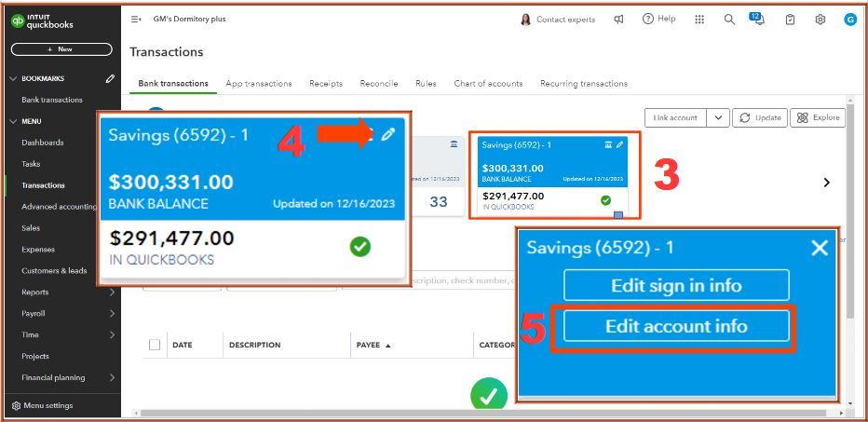868x422 pixels.
Task: Collapse the sidebar with the hamburger icon
Action: (136, 20)
